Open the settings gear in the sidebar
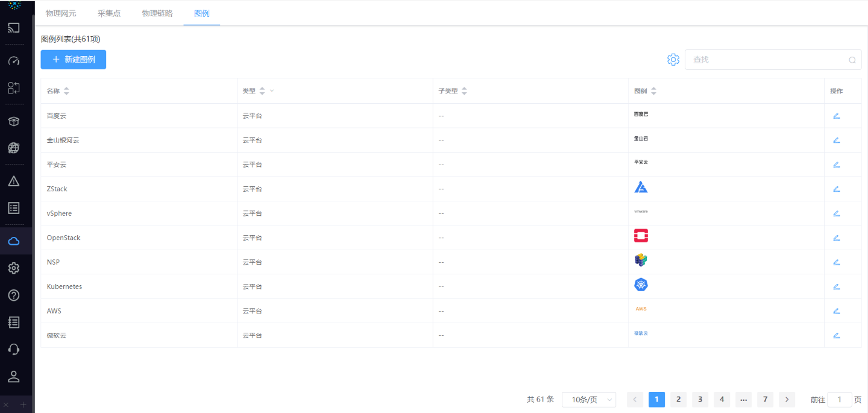 (14, 268)
